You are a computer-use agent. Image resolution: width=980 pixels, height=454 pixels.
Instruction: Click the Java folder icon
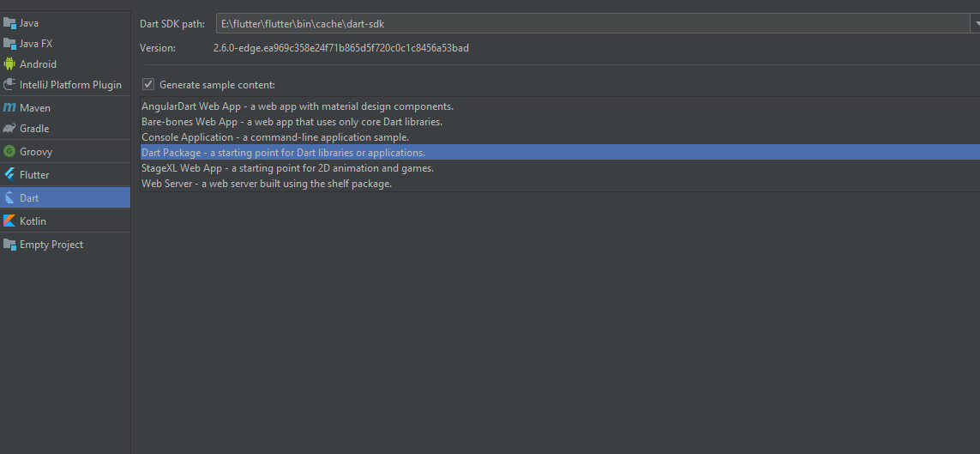[9, 23]
